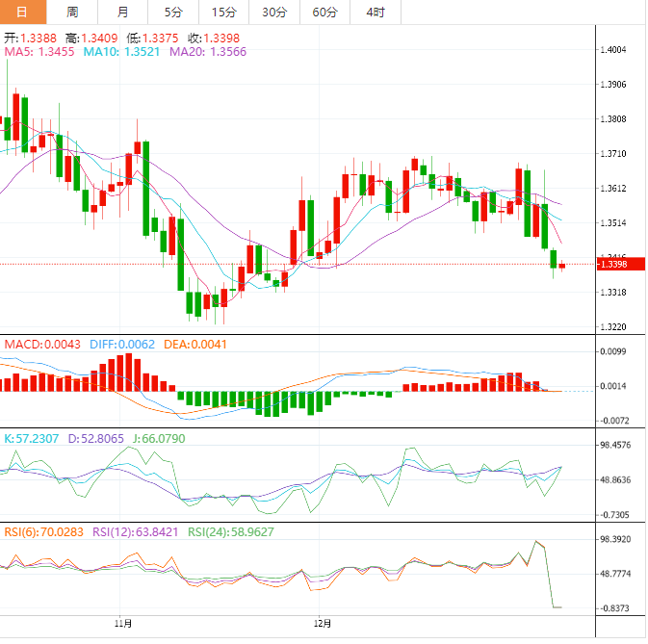This screenshot has height=644, width=648.
Task: Switch to the 月 monthly tab
Action: click(x=122, y=12)
